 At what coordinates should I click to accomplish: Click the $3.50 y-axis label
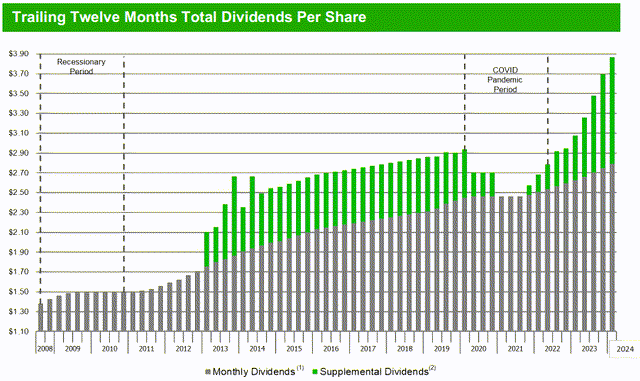pos(19,94)
